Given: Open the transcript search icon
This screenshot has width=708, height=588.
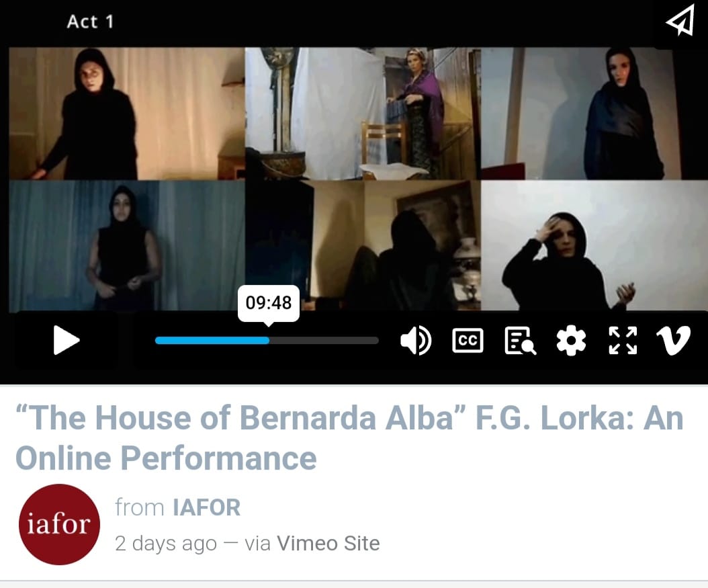Looking at the screenshot, I should tap(520, 341).
